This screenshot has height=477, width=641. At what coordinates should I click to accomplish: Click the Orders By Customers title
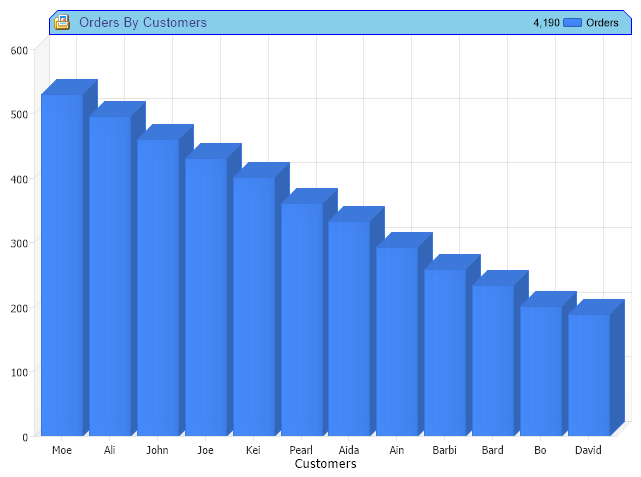(143, 23)
